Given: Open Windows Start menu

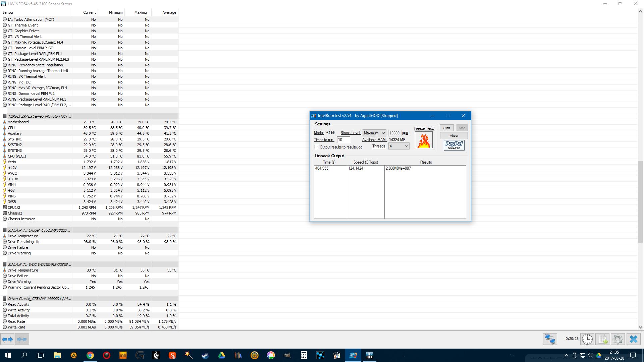Looking at the screenshot, I should (8, 355).
